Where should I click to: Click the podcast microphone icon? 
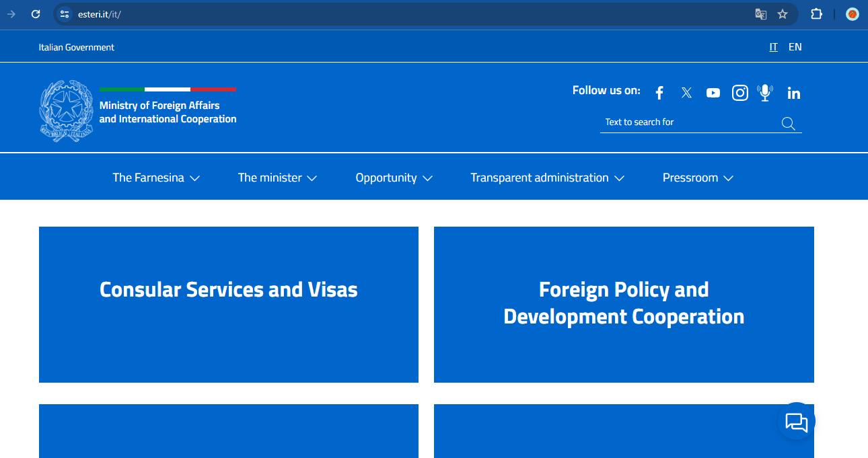(x=765, y=92)
